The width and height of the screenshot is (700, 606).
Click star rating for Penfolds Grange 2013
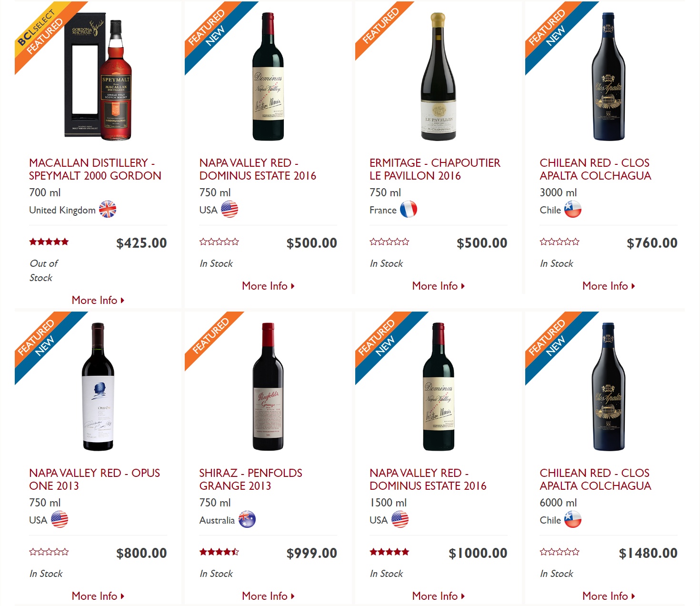(x=219, y=552)
